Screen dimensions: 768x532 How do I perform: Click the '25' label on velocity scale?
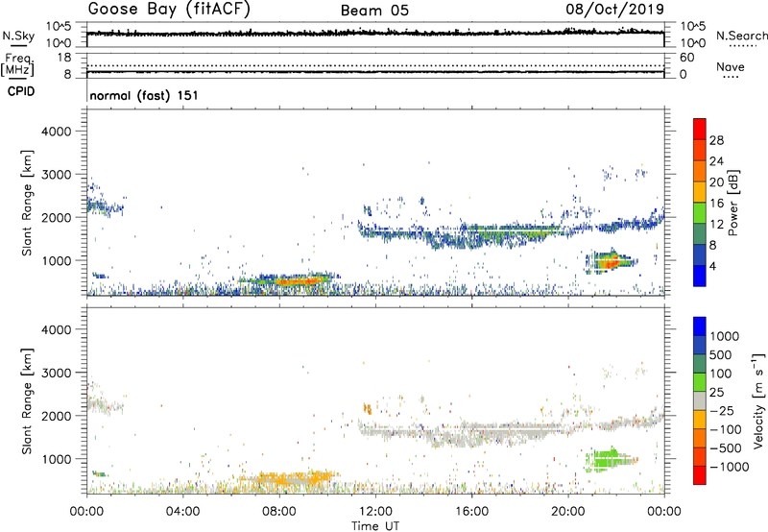[717, 392]
